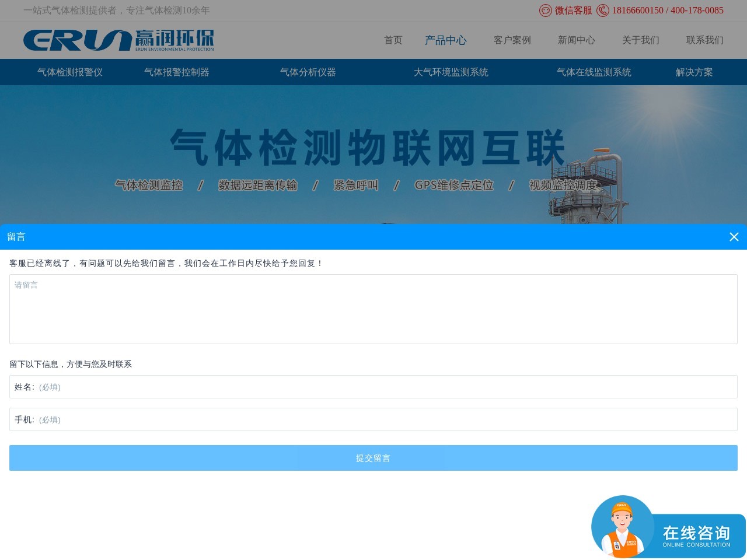Select the 产品中心 menu item

[x=446, y=40]
